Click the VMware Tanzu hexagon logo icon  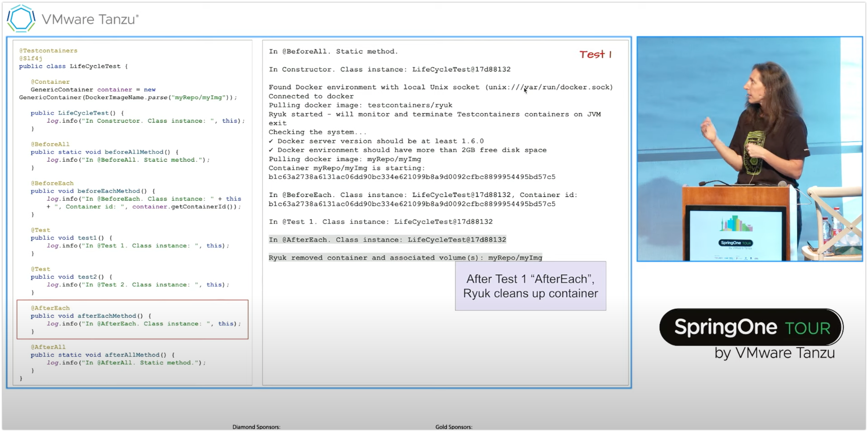(x=21, y=18)
